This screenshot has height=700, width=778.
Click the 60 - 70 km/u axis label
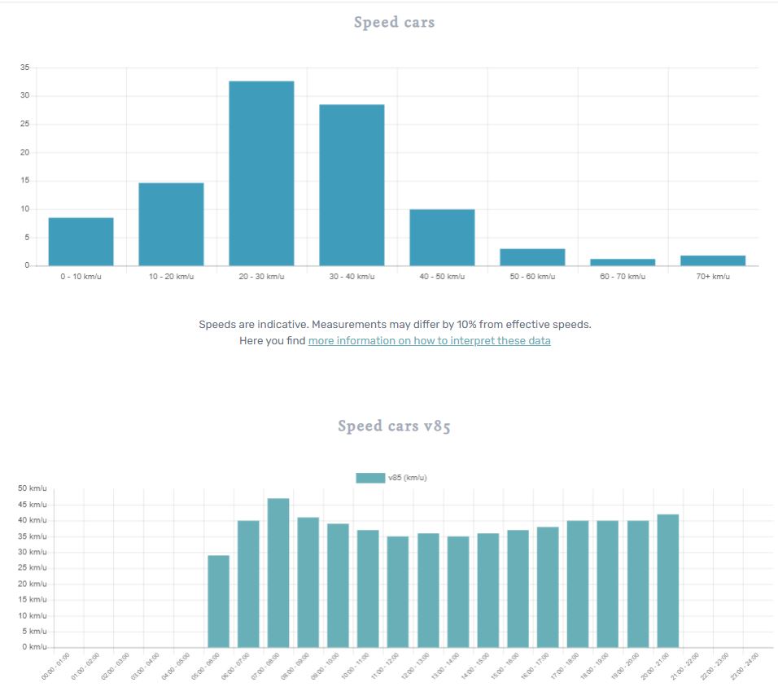point(623,276)
